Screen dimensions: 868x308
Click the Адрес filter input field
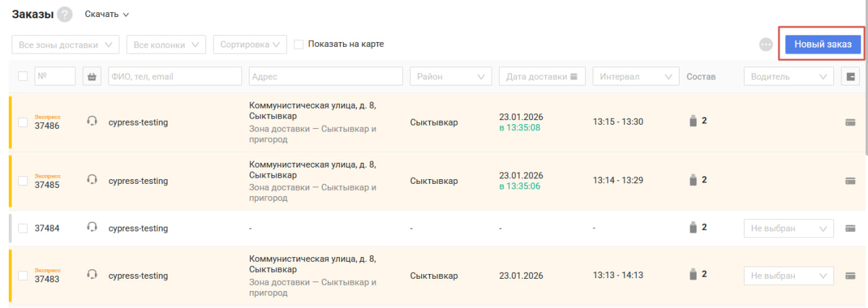click(x=326, y=77)
